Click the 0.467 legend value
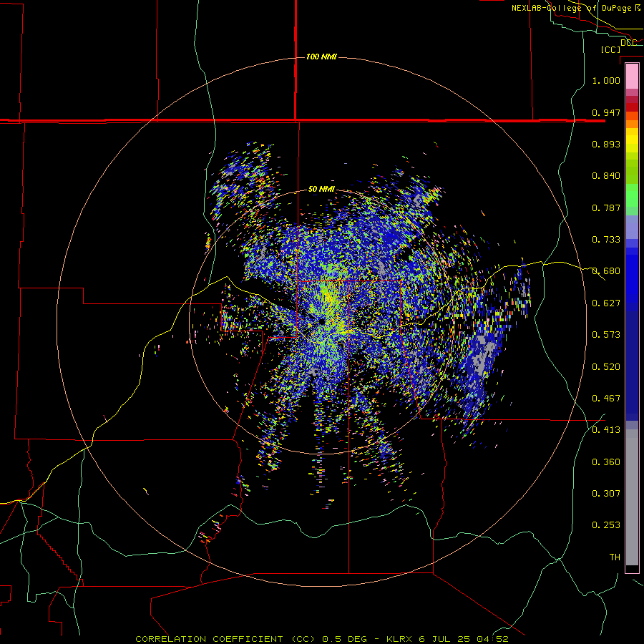The width and height of the screenshot is (644, 644). [x=606, y=399]
